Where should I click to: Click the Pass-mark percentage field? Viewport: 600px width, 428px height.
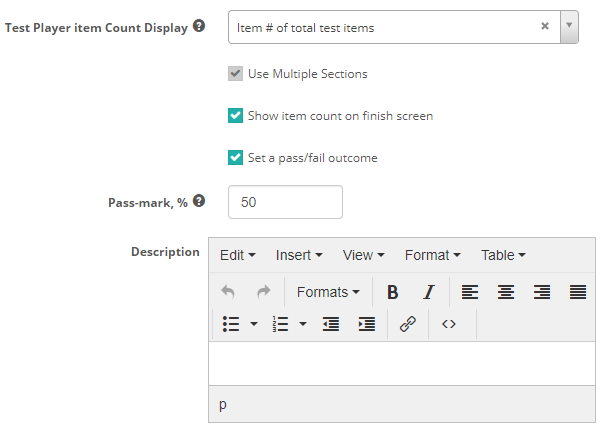(x=285, y=202)
